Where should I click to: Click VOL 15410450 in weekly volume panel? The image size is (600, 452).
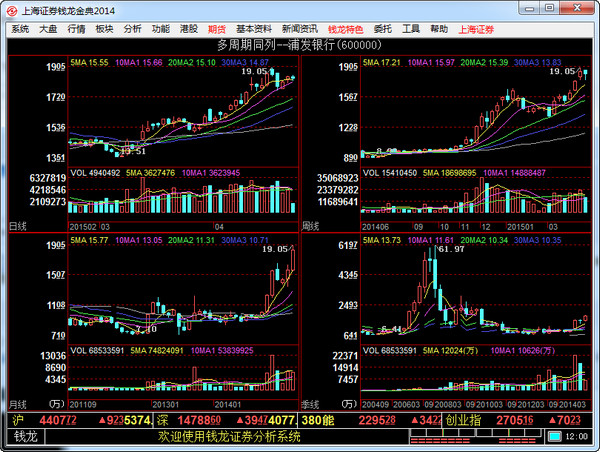[x=390, y=173]
